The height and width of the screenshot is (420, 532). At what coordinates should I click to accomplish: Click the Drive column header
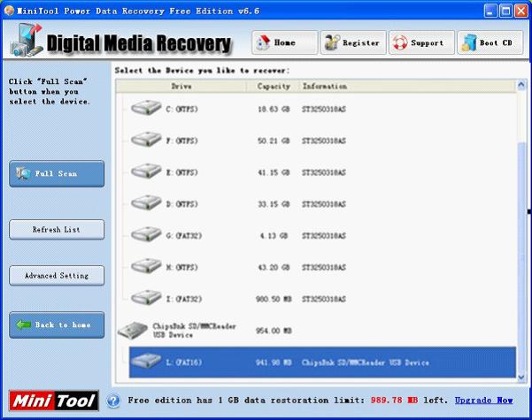click(181, 87)
